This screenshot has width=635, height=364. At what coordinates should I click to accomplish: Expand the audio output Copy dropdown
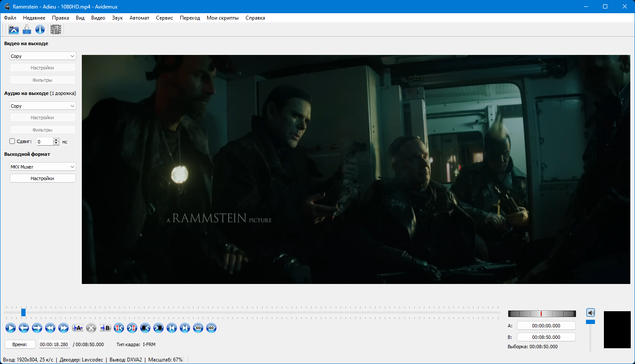click(x=43, y=106)
